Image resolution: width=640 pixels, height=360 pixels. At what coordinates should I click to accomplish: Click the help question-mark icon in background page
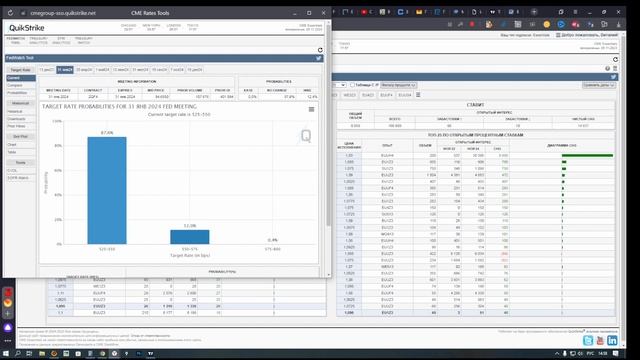coord(607,69)
